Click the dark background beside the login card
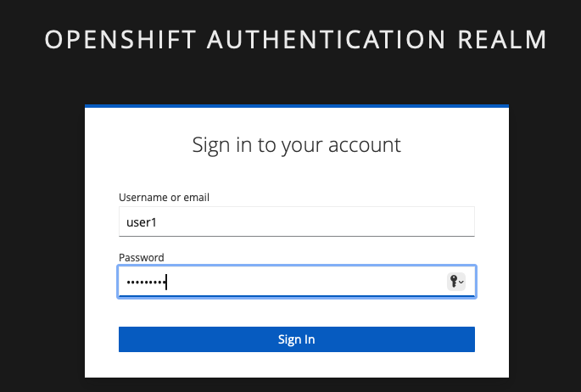The image size is (581, 392). pos(42,241)
